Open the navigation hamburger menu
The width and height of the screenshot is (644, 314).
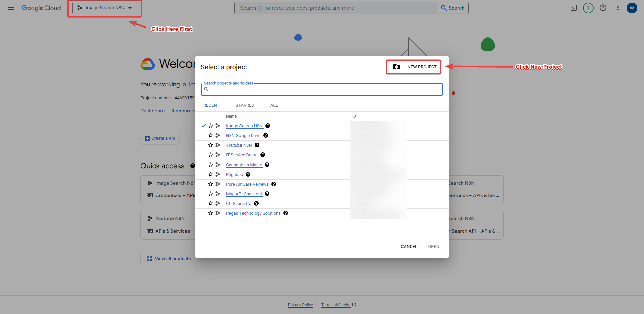click(11, 8)
